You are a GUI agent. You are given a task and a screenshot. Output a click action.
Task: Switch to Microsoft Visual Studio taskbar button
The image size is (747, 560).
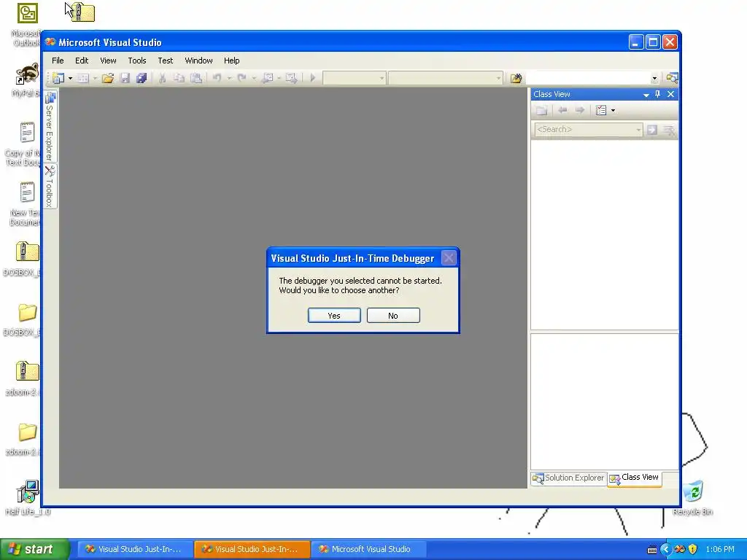[368, 549]
